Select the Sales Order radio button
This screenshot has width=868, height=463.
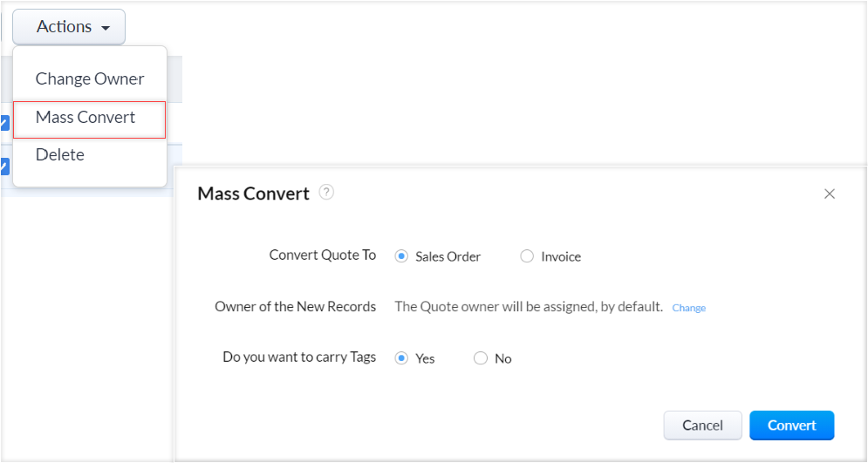pos(401,256)
